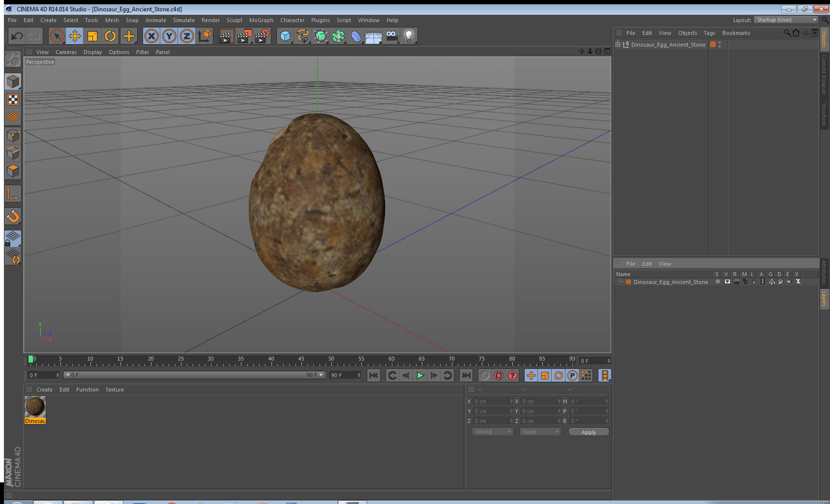Click timeline ruler at frame 45

point(301,360)
